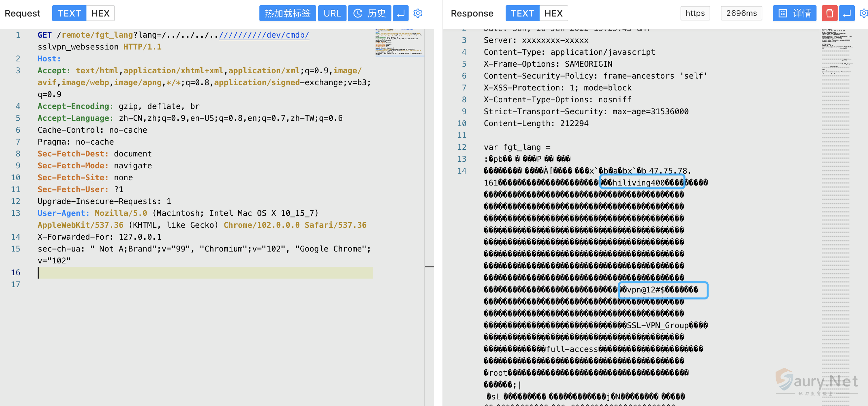Switch Request view to HEX
Viewport: 868px width, 406px height.
click(100, 13)
